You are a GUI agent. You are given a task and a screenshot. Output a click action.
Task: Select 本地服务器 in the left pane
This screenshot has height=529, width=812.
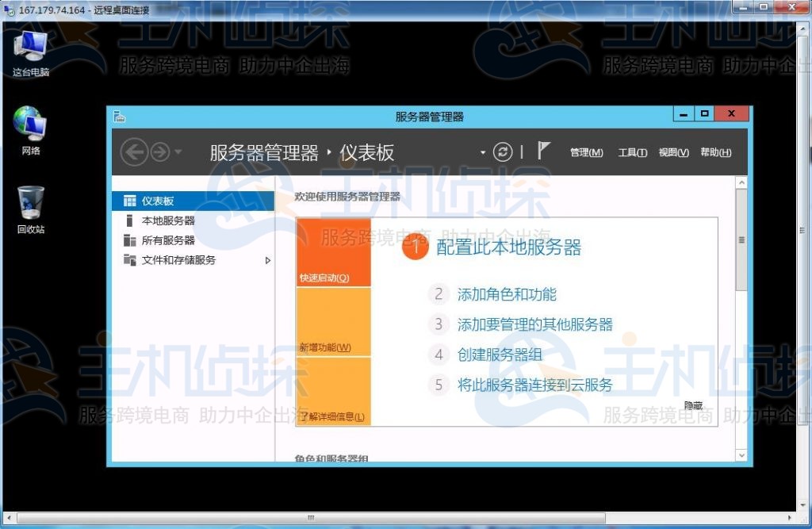(x=167, y=220)
